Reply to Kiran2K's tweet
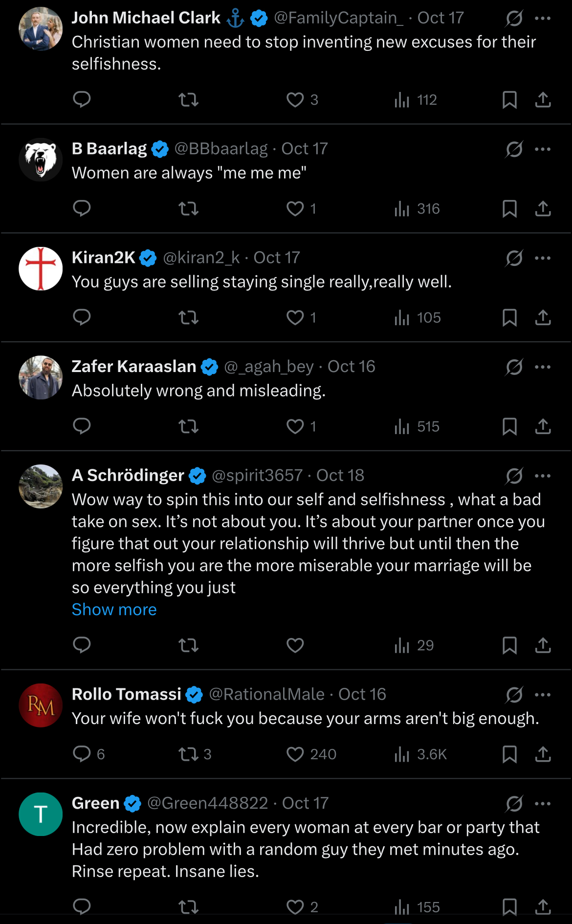 click(x=82, y=317)
